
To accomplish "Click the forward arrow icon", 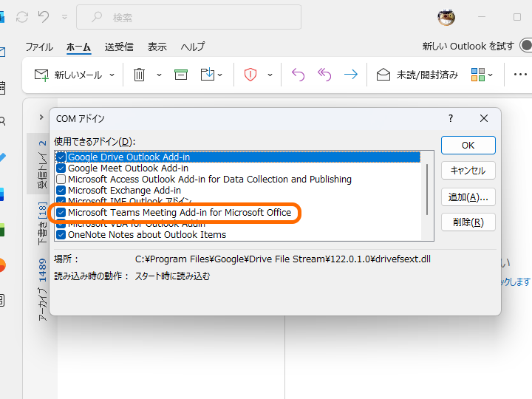I will point(351,75).
